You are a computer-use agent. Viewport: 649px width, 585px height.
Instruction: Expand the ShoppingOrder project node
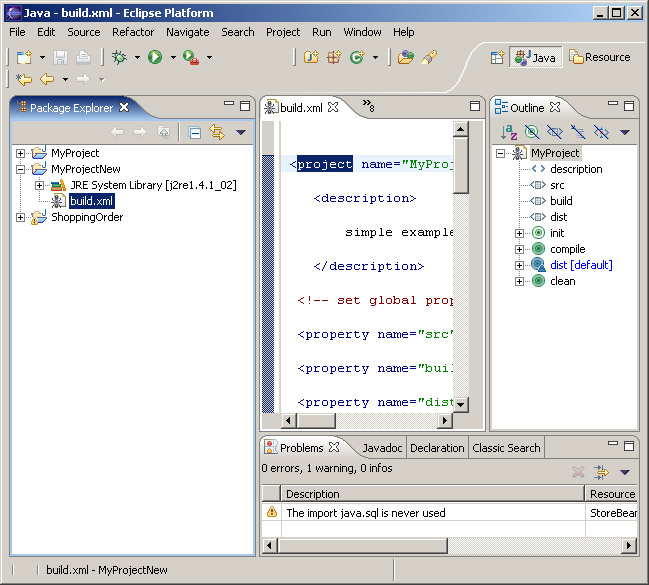tap(21, 217)
